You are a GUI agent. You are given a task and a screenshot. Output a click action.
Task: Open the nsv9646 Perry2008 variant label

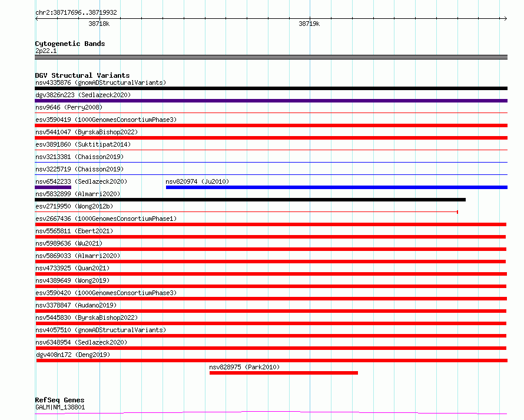(x=69, y=107)
